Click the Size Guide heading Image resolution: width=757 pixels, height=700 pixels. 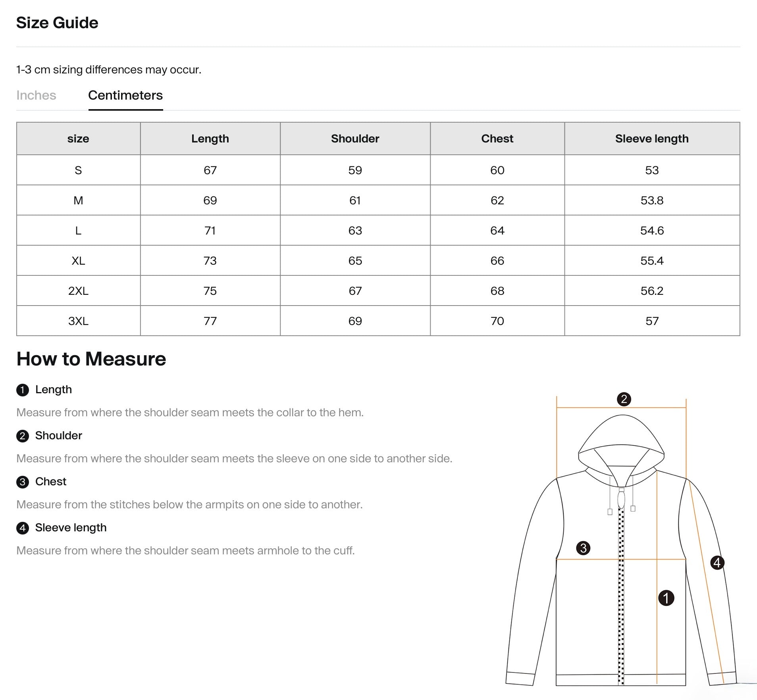point(57,23)
